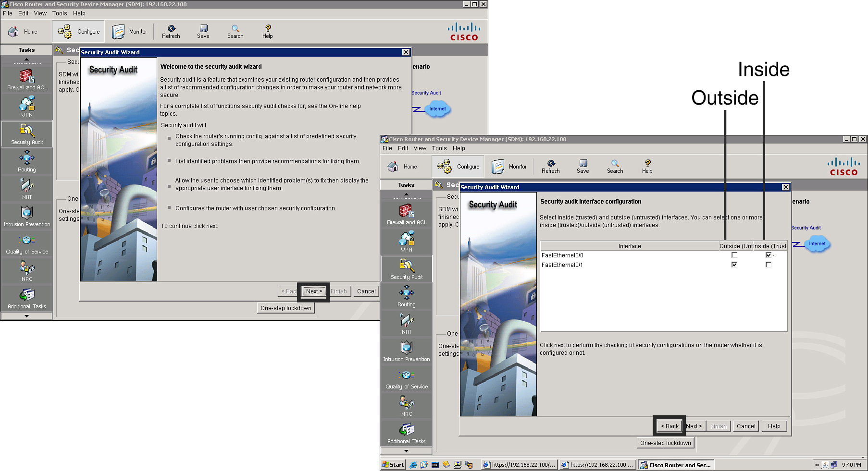Open Additional Tasks in front SDM window
Screen dimensions: 868x471
[407, 433]
